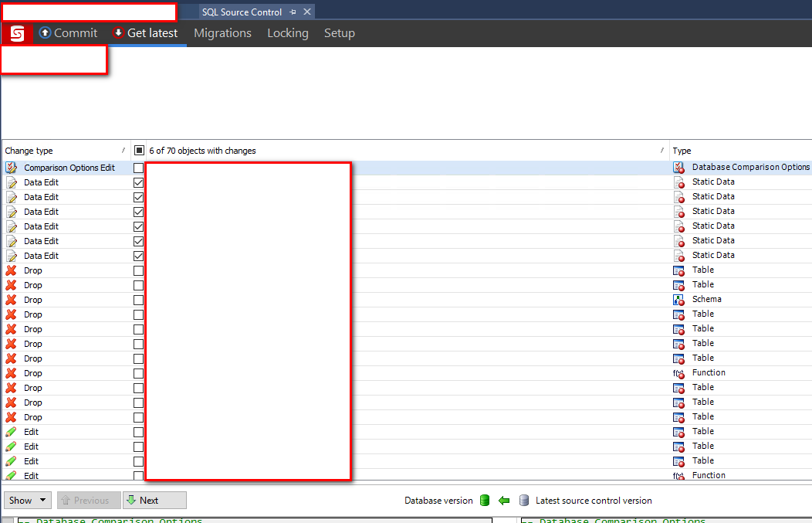Viewport: 812px width, 523px height.
Task: Check the first Drop row checkbox
Action: (x=138, y=270)
